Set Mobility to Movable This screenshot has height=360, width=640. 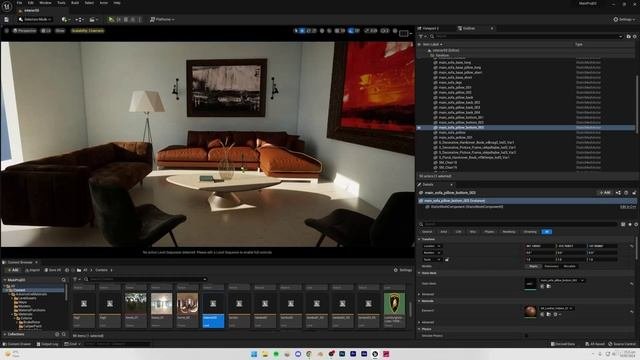tap(569, 266)
